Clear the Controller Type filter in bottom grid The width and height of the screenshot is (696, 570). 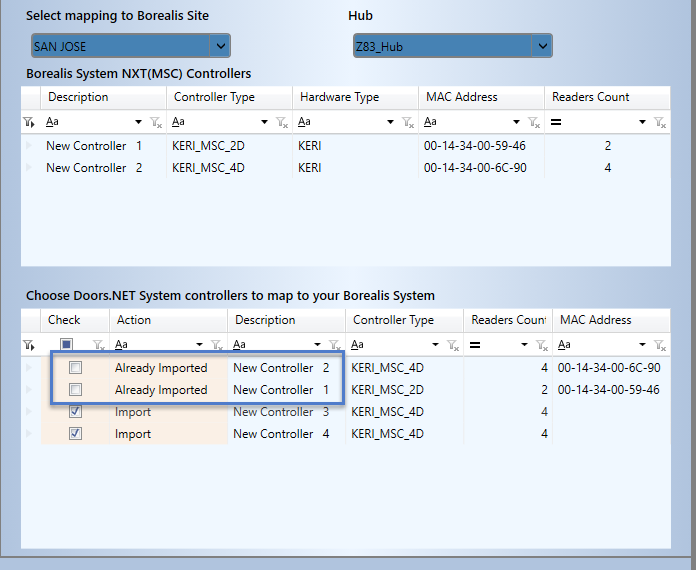(x=453, y=345)
